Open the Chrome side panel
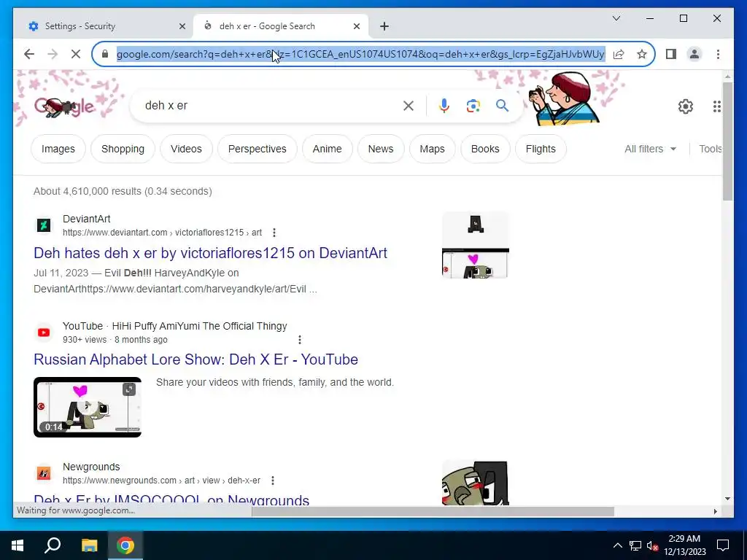Viewport: 747px width, 560px height. (x=671, y=54)
